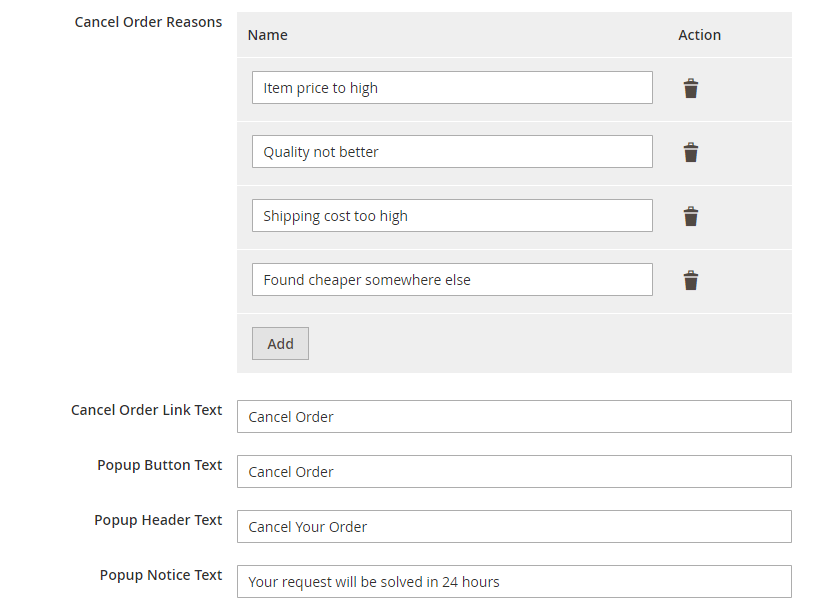The image size is (816, 614).
Task: Focus the Popup Button Text input
Action: tap(514, 472)
